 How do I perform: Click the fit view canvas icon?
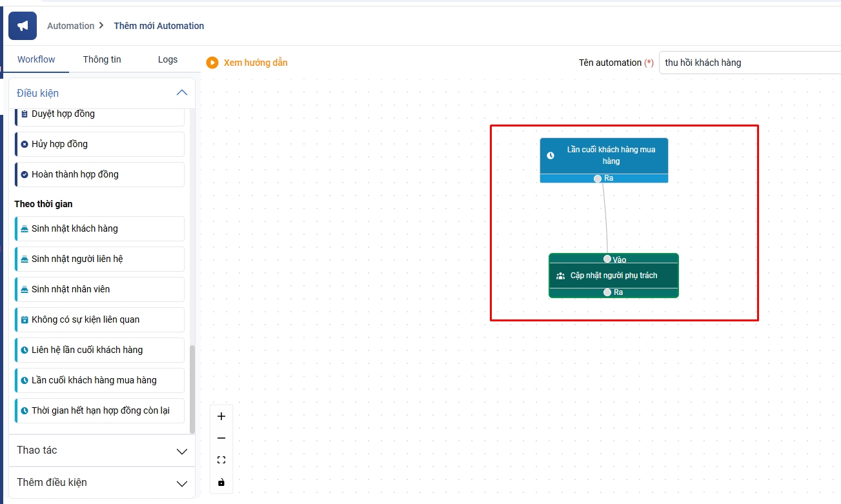(221, 460)
